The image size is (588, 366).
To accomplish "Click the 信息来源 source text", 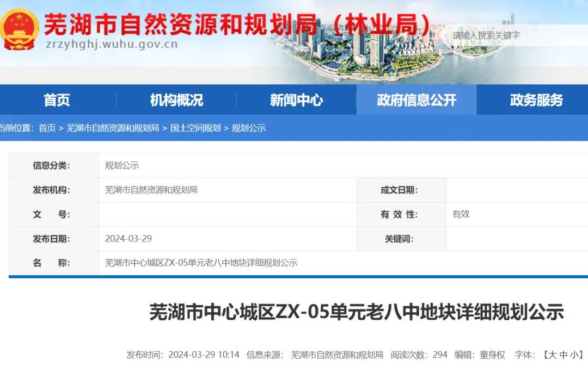I will click(337, 355).
